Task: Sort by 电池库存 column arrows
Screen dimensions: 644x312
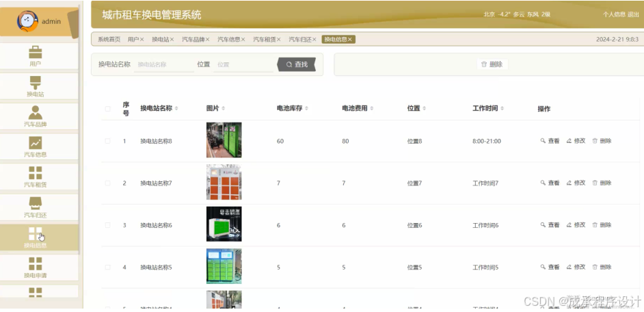Action: (307, 109)
